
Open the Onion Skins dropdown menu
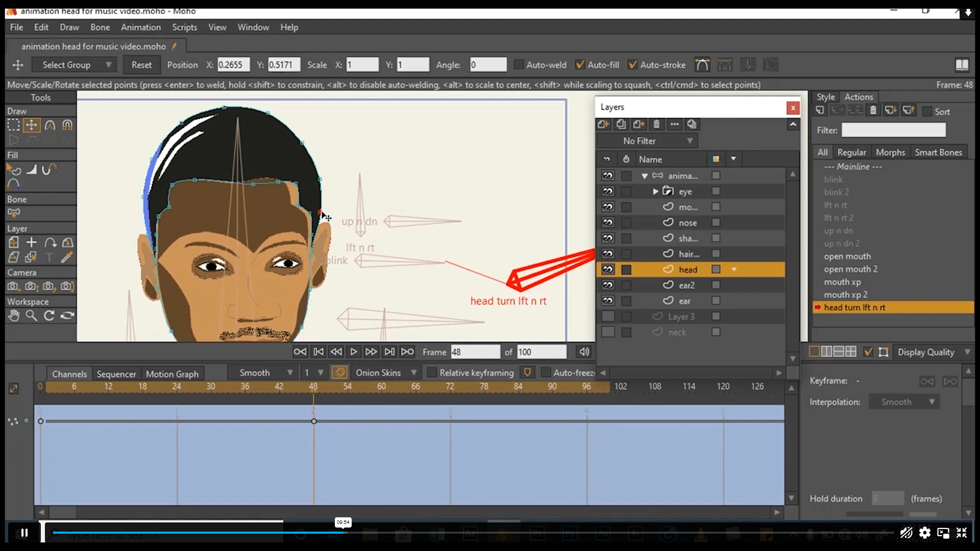pos(413,372)
